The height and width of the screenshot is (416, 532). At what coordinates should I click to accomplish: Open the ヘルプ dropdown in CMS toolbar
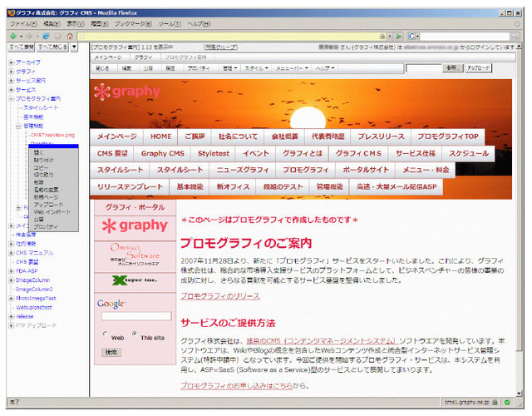pyautogui.click(x=325, y=68)
